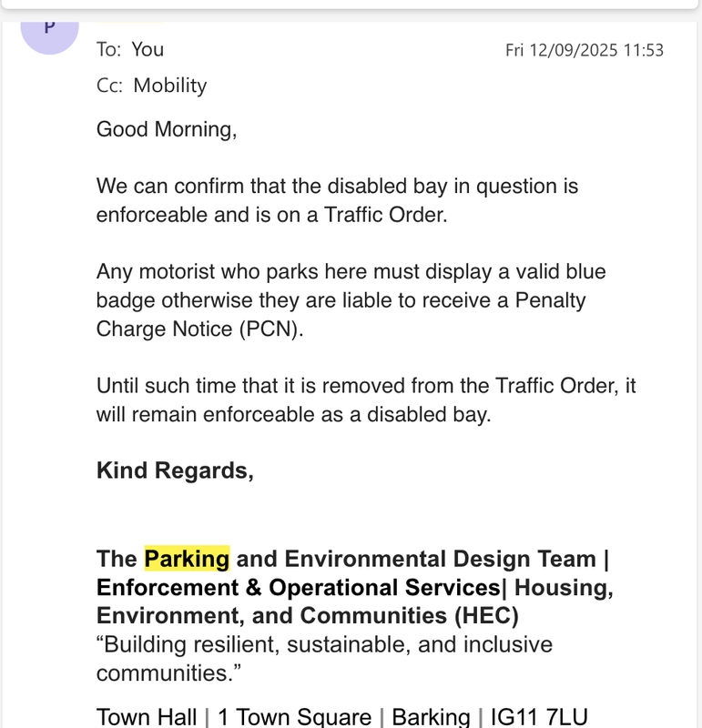Click "(HEC)" in the signature block
Viewport: 702px width, 728px height.
486,616
